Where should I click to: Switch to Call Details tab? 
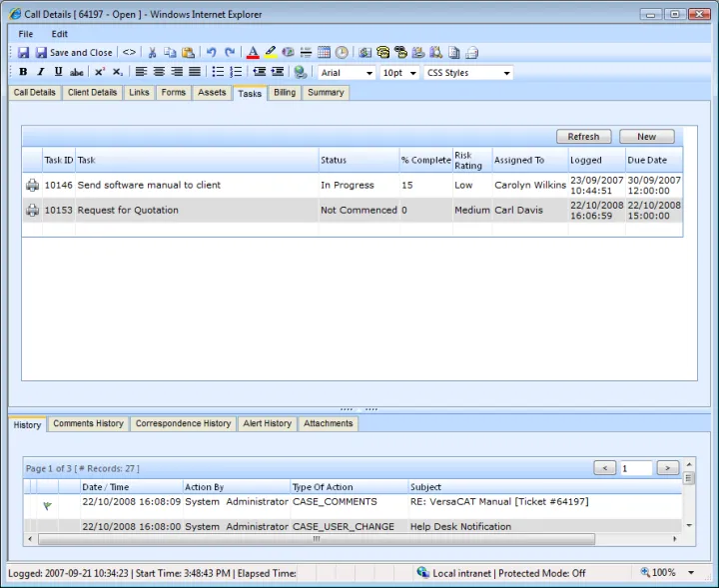coord(34,93)
